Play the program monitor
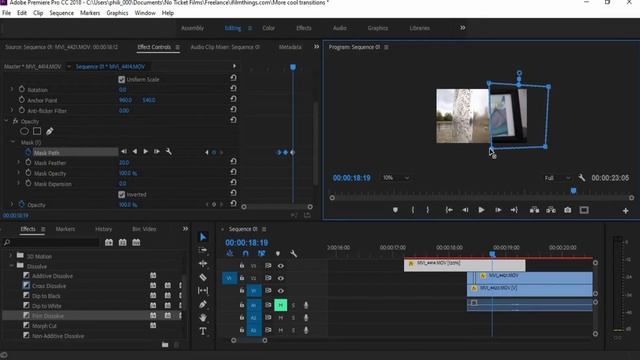The height and width of the screenshot is (360, 640). [481, 210]
